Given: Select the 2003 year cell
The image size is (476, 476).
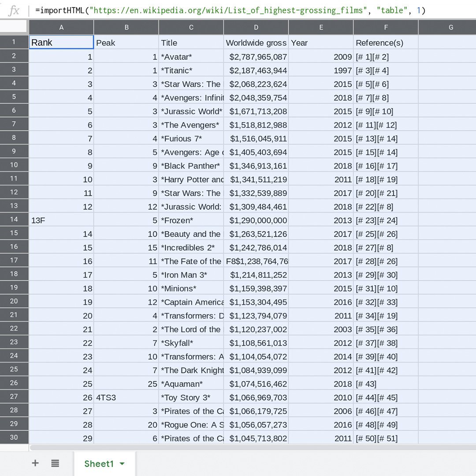Looking at the screenshot, I should click(321, 329).
